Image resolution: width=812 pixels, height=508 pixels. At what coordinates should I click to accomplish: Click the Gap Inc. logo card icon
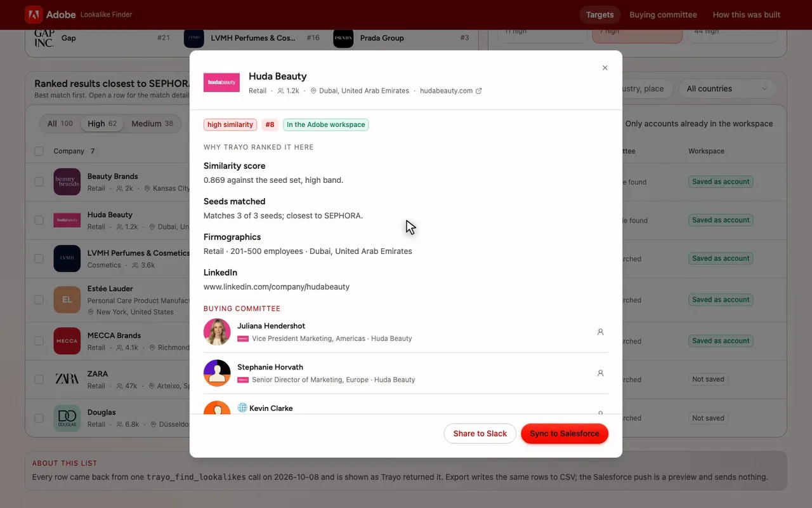point(44,38)
